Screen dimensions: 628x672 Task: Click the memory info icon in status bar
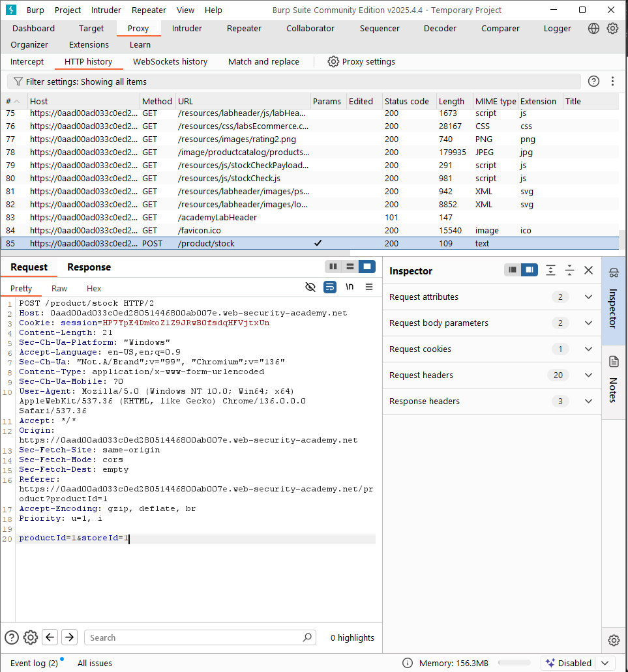pos(408,663)
